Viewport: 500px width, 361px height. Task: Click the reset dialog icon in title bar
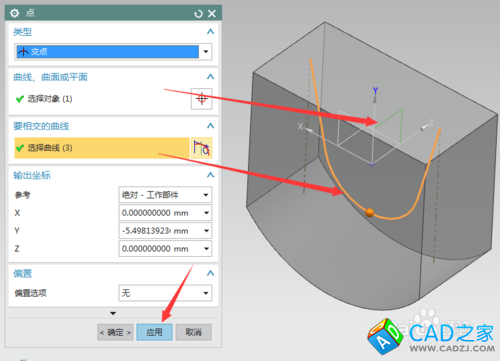[198, 14]
